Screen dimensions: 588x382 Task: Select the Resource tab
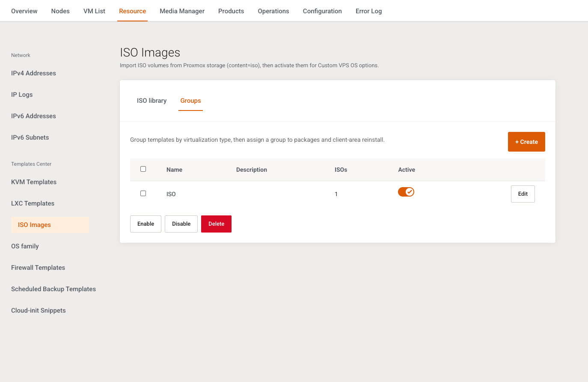point(133,11)
